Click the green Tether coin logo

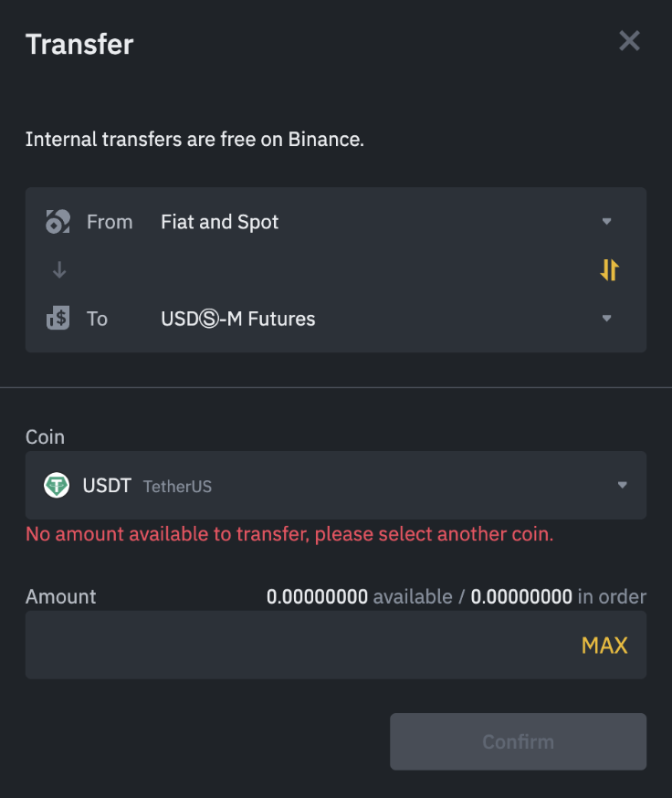point(57,486)
